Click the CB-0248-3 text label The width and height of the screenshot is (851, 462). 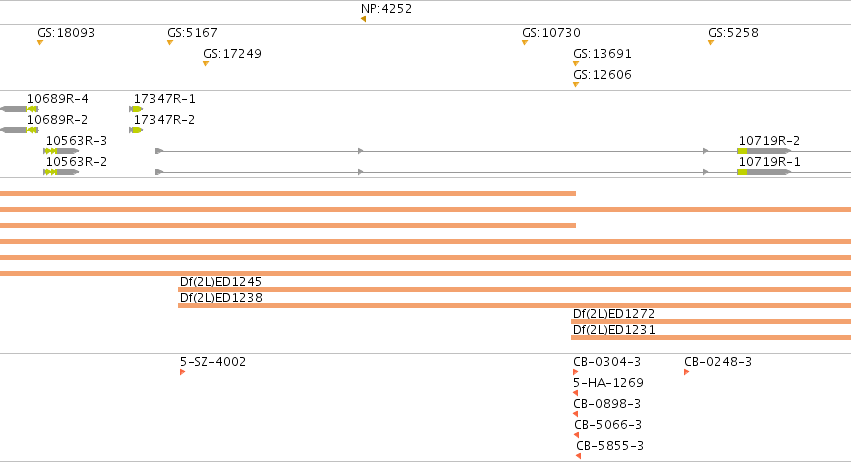718,362
